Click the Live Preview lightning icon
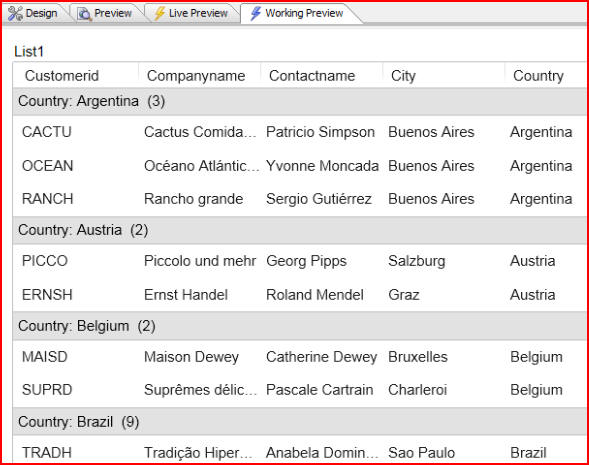This screenshot has width=589, height=465. (160, 14)
